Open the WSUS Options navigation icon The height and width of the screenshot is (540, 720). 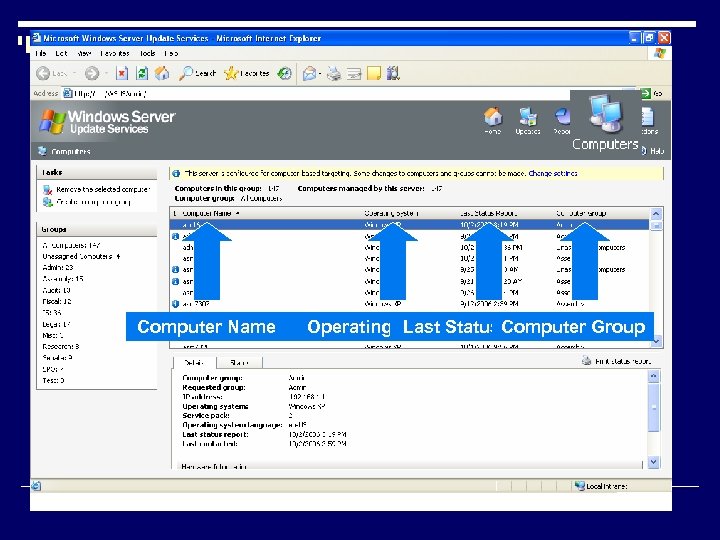tap(647, 117)
